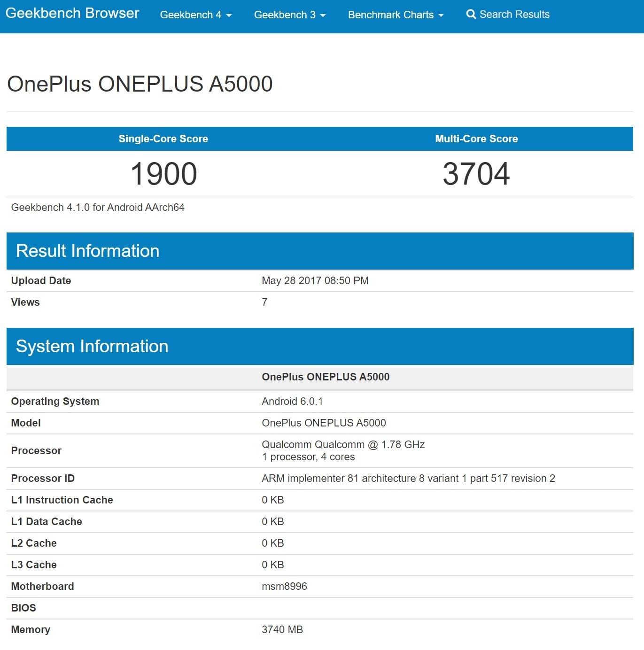Click the Geekbench 4.1.0 for Android version text

(x=98, y=208)
